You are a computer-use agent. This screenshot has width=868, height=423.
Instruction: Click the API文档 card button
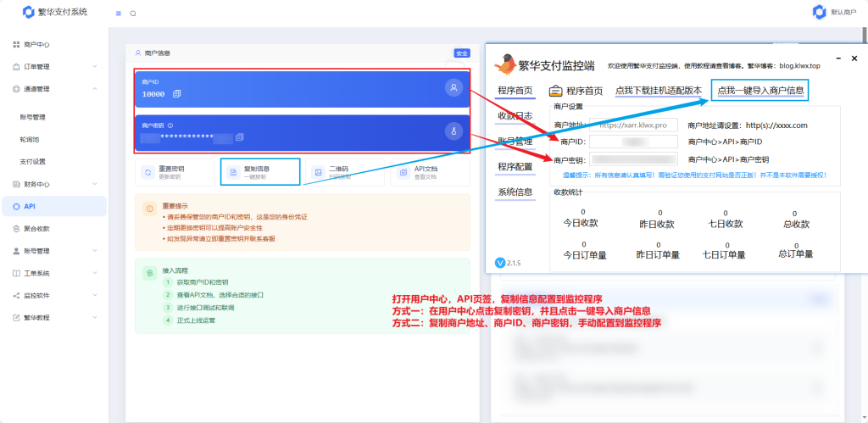click(x=430, y=172)
